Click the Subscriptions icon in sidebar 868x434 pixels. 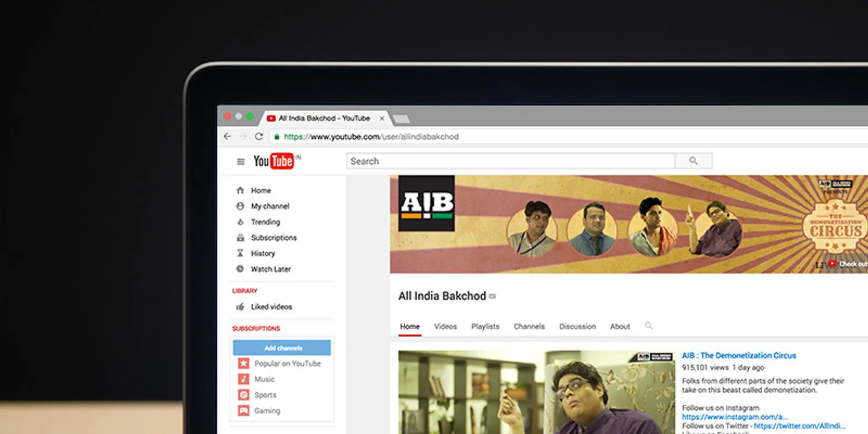[x=240, y=238]
